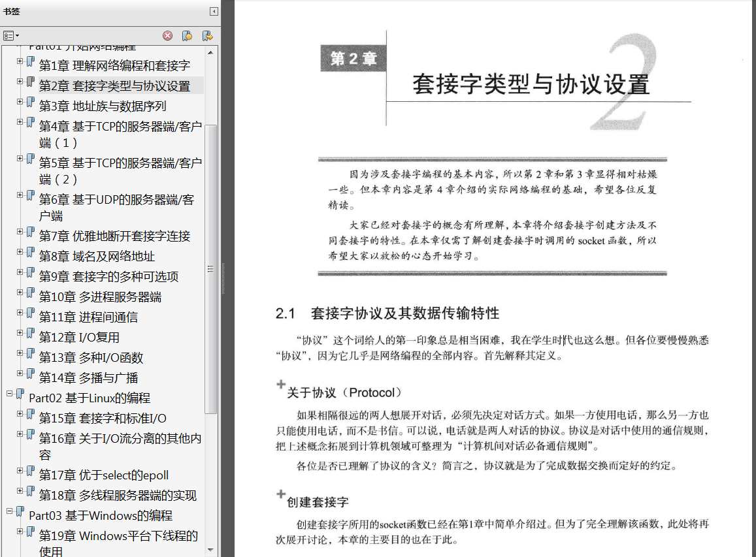The image size is (756, 557).
Task: Click bookmark icon beside 第18章 多线程服务器端的实现
Action: [30, 492]
